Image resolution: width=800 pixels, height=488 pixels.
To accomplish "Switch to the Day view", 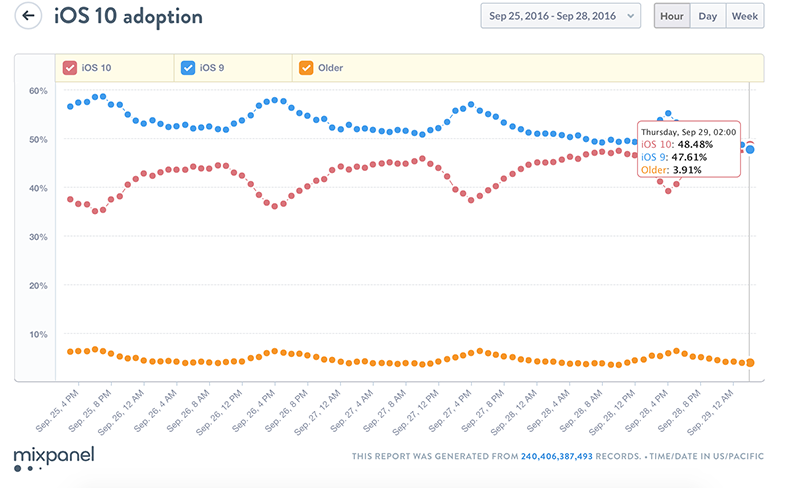I will click(x=707, y=16).
